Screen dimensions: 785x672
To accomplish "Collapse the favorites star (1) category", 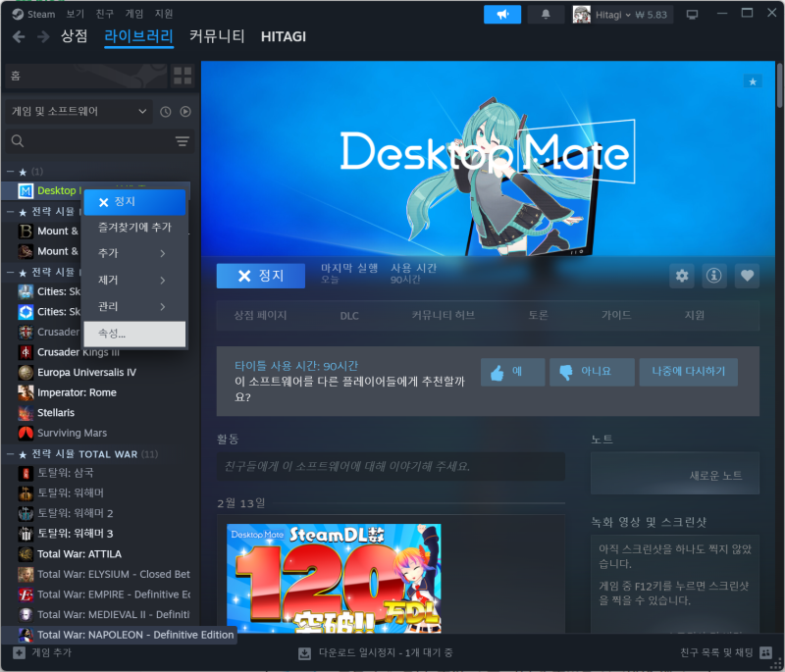I will [x=10, y=172].
